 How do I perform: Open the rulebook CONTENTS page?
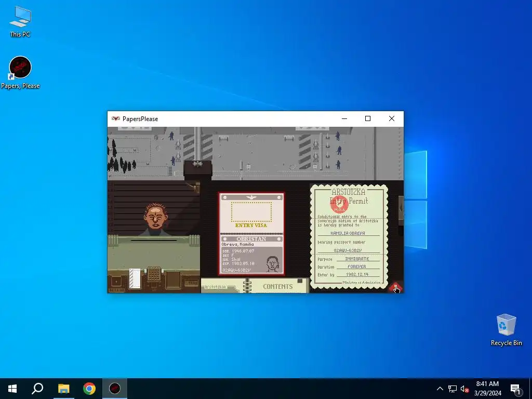click(x=279, y=286)
